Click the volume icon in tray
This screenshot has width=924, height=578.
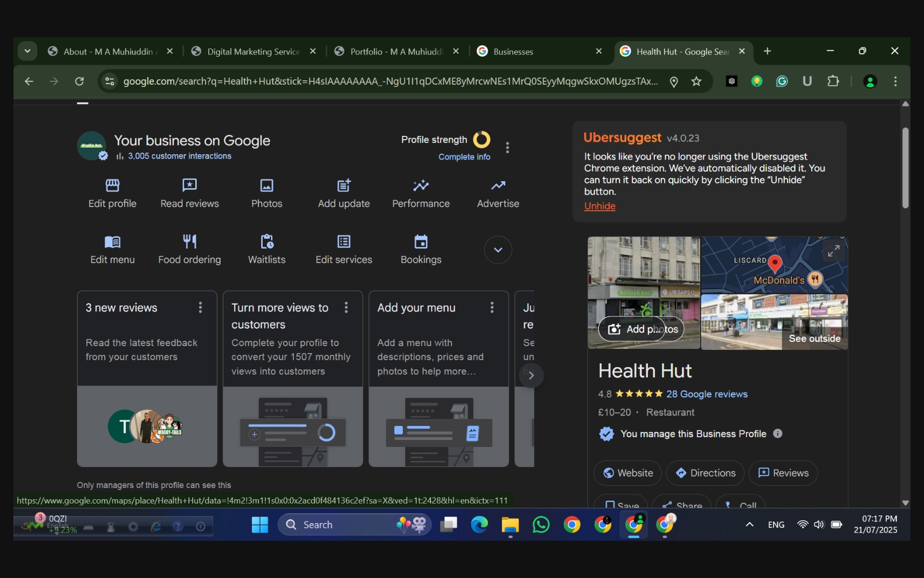[819, 525]
